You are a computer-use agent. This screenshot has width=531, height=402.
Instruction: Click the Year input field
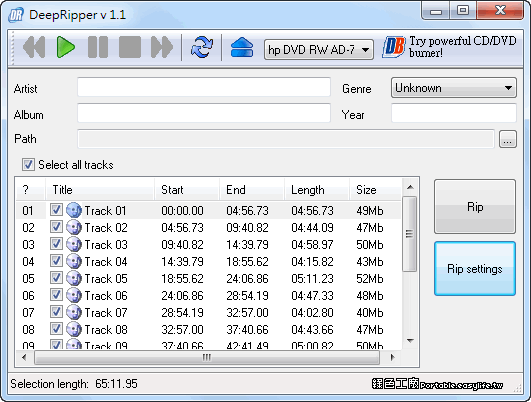click(x=454, y=113)
